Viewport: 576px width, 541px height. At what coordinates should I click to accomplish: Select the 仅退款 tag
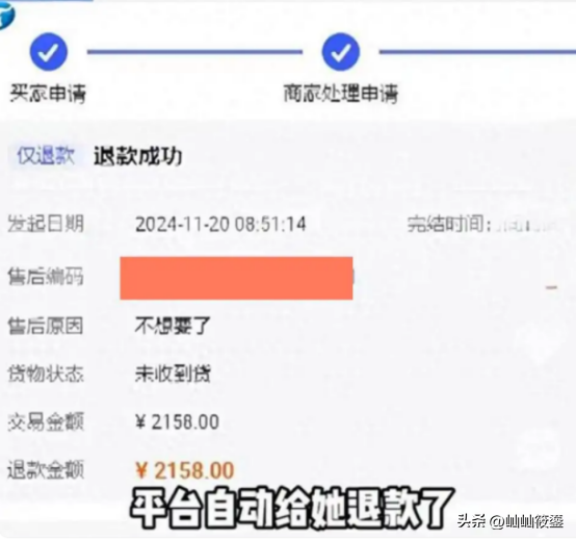click(46, 156)
